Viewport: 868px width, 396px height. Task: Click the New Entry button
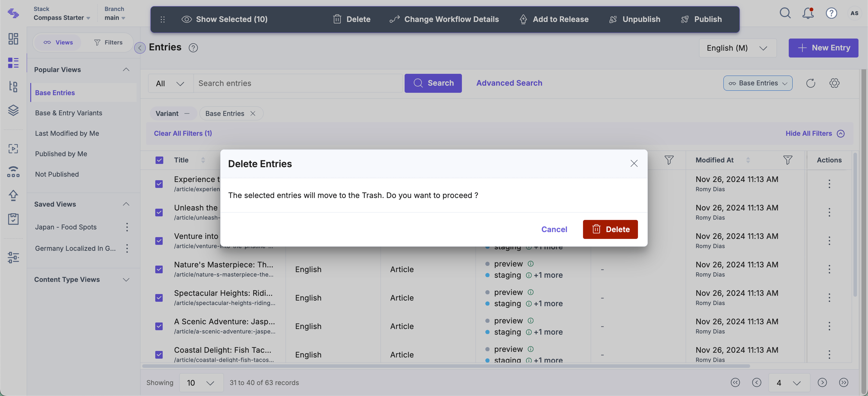[823, 48]
